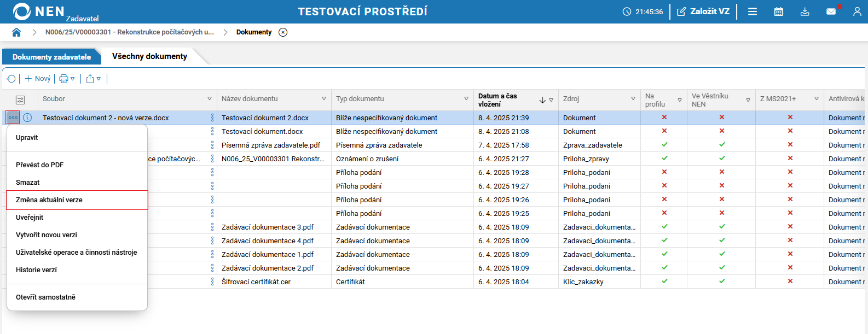Screen dimensions: 868x334
Task: Open the calendar icon in header
Action: click(x=778, y=11)
